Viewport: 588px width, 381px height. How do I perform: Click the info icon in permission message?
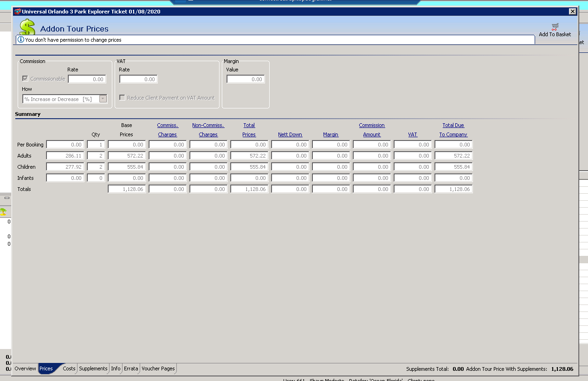coord(21,40)
